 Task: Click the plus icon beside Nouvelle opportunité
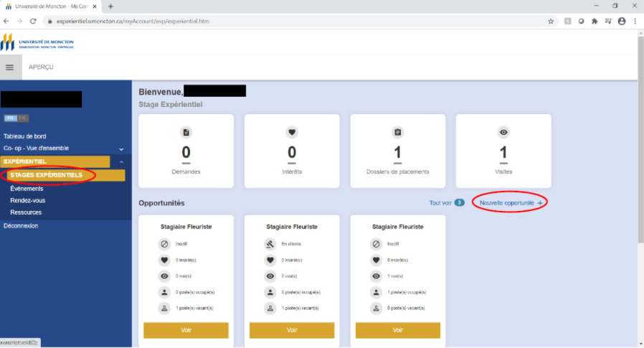click(540, 203)
